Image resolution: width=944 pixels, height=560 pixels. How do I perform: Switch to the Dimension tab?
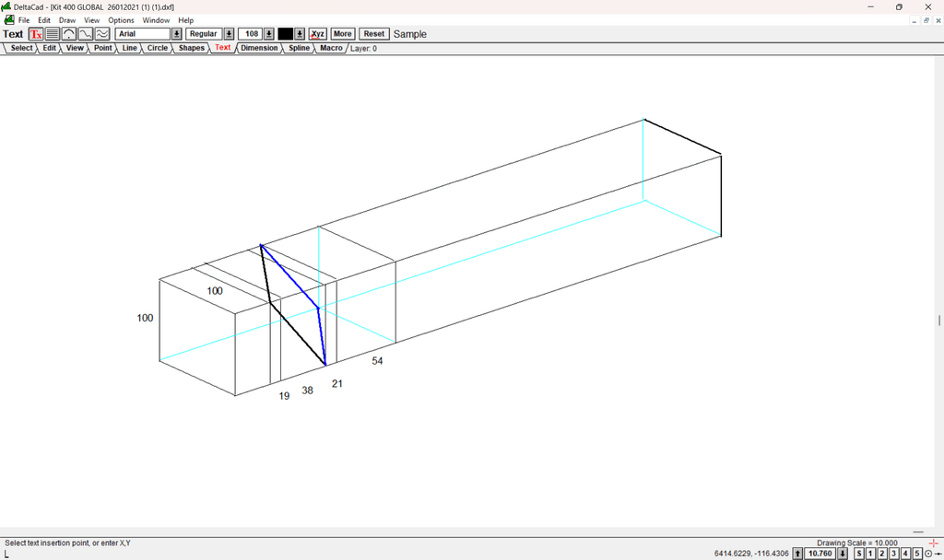pyautogui.click(x=259, y=48)
